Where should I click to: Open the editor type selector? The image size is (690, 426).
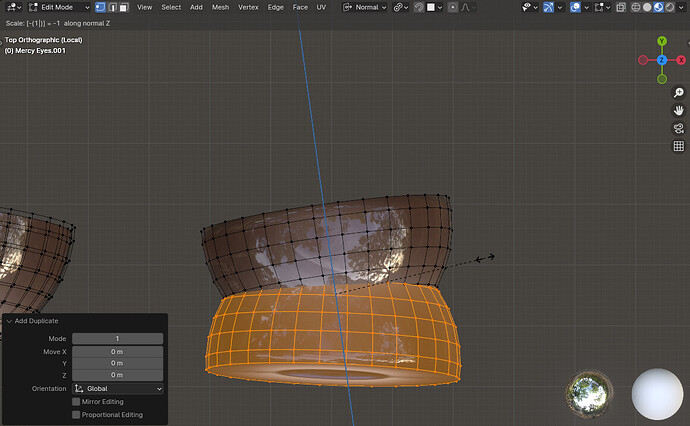pos(14,7)
